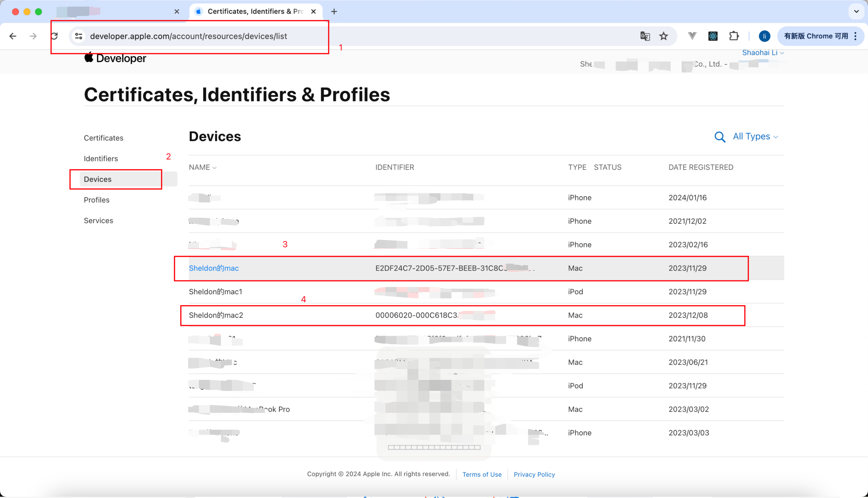Click the Identifiers menu item

tap(101, 158)
